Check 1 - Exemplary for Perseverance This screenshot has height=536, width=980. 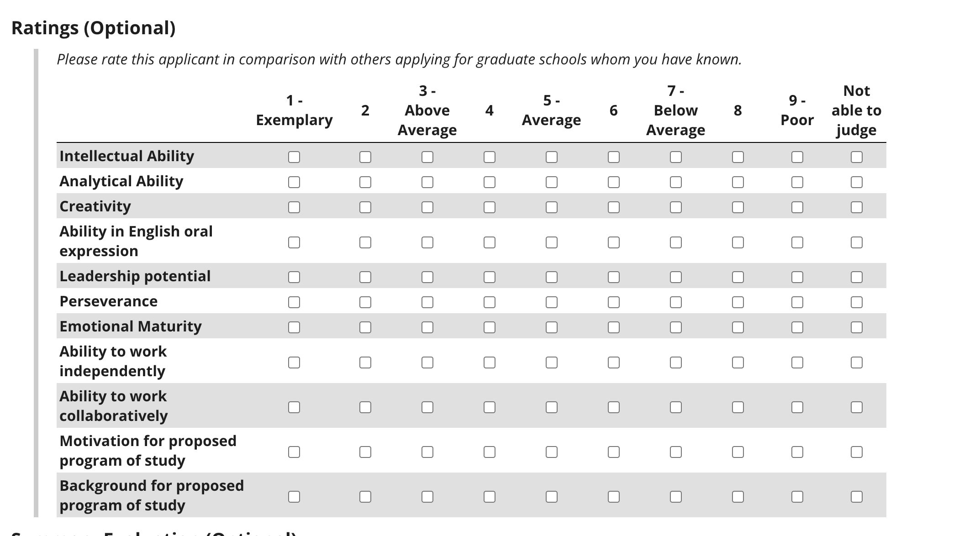(x=294, y=302)
